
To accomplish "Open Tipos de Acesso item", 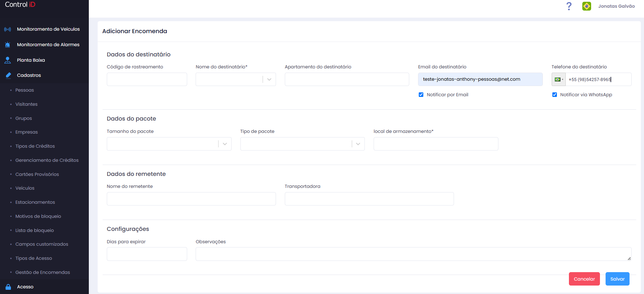I will tap(33, 258).
